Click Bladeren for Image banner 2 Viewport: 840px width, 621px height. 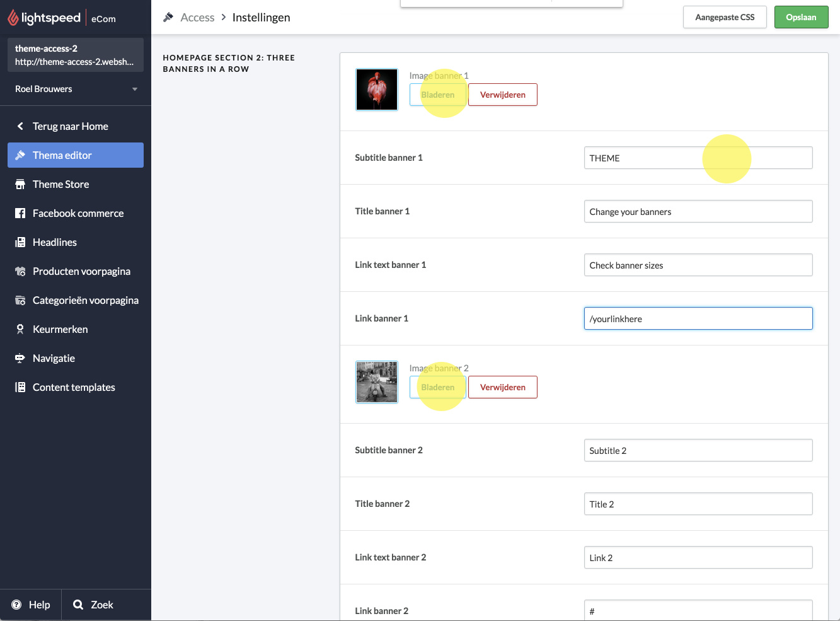437,387
